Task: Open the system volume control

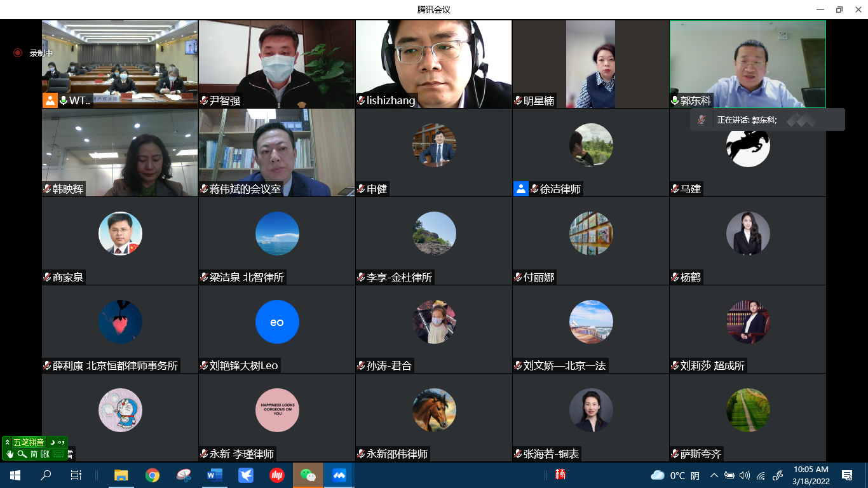Action: coord(745,475)
